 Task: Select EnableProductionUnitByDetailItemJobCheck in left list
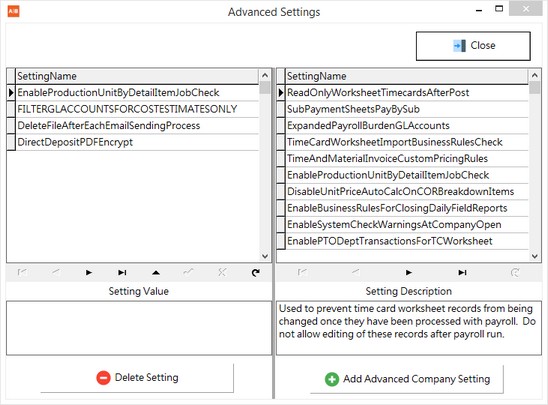pos(137,93)
